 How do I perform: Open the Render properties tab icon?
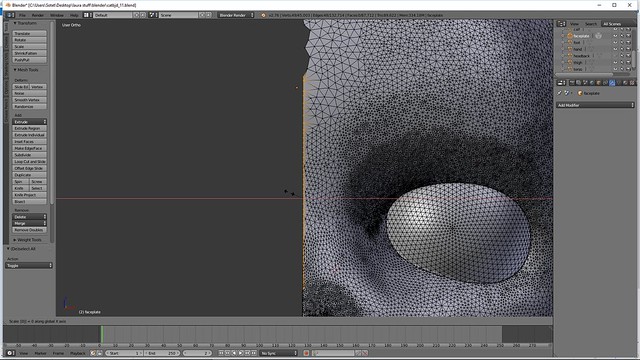pos(572,83)
